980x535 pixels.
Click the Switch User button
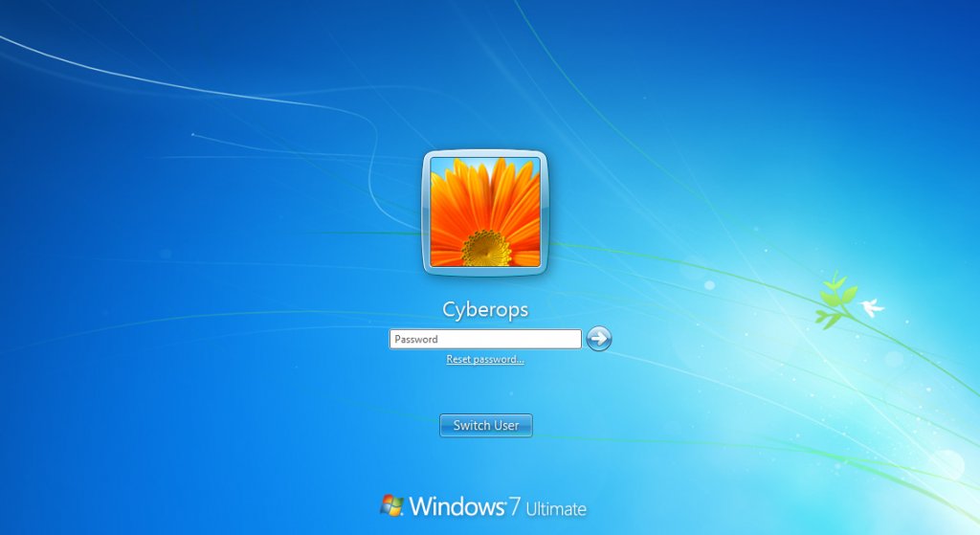tap(485, 425)
